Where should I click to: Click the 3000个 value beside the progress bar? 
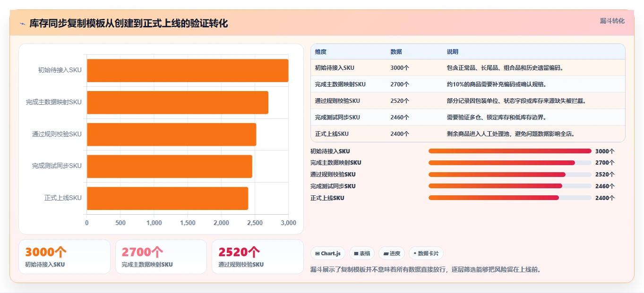(x=605, y=151)
